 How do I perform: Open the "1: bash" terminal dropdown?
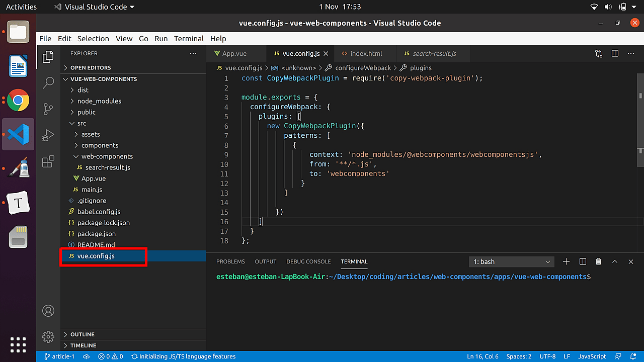point(511,261)
